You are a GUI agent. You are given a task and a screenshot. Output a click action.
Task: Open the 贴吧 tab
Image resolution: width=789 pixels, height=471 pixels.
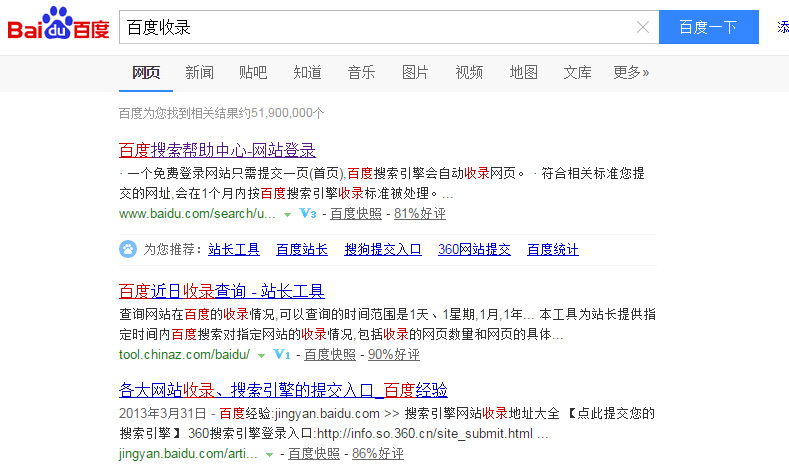(x=253, y=72)
